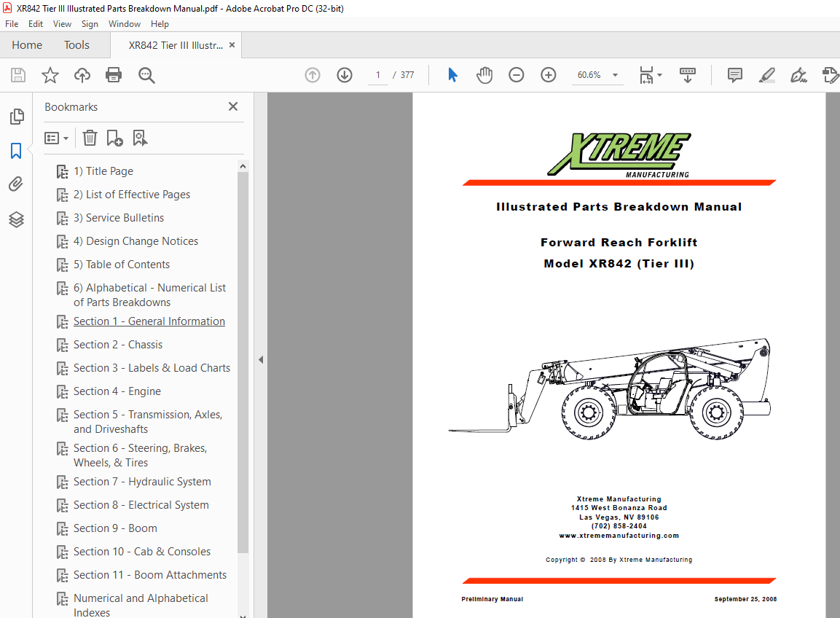This screenshot has width=840, height=618.
Task: Open Alphabetical - Numerical List bookmark
Action: point(149,295)
